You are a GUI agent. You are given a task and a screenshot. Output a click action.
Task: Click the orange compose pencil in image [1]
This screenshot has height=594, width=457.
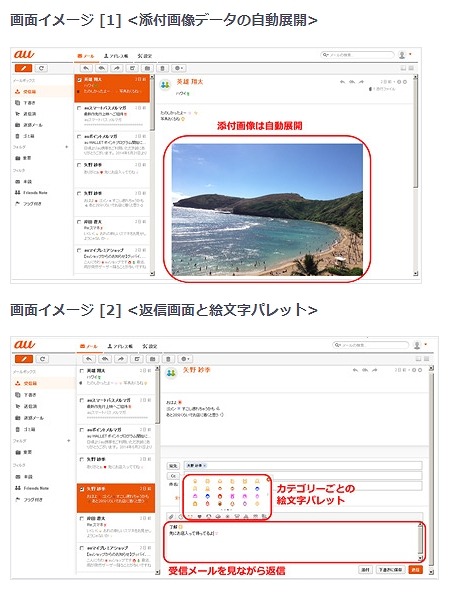[23, 68]
